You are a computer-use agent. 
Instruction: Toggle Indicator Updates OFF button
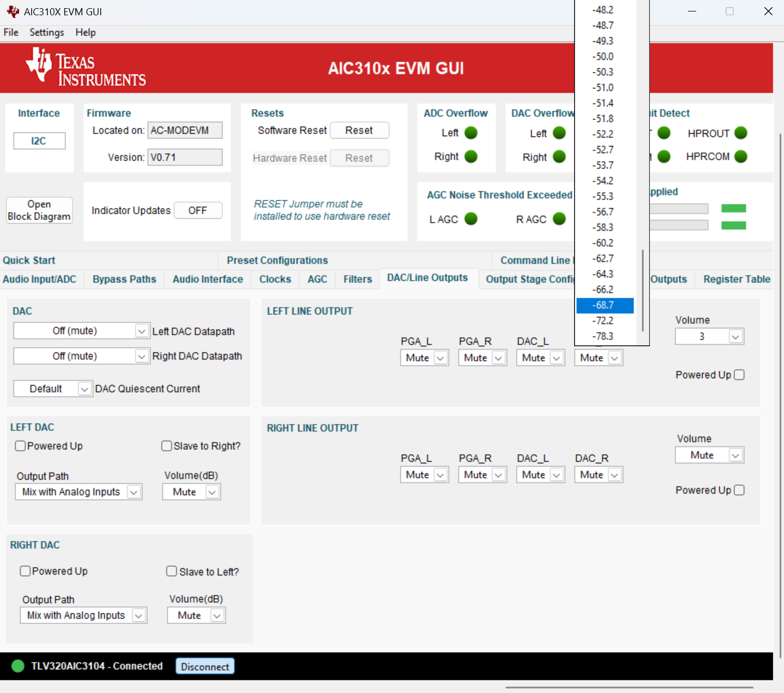pyautogui.click(x=198, y=210)
